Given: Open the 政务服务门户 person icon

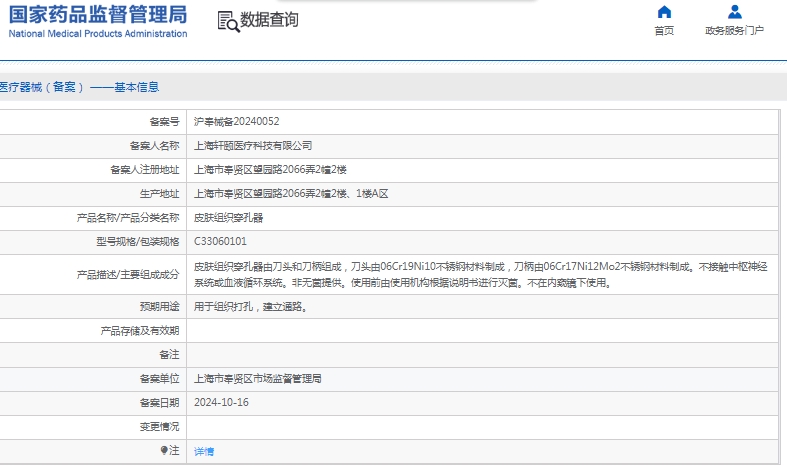Looking at the screenshot, I should [734, 12].
